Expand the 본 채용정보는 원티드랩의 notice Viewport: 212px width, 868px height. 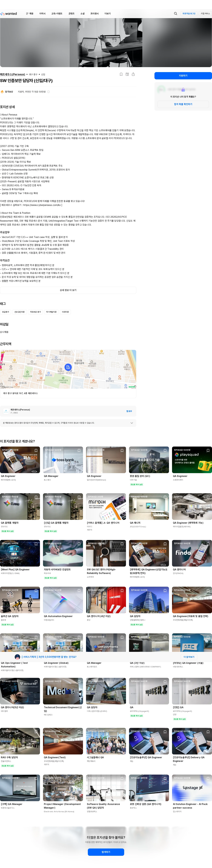click(68, 423)
